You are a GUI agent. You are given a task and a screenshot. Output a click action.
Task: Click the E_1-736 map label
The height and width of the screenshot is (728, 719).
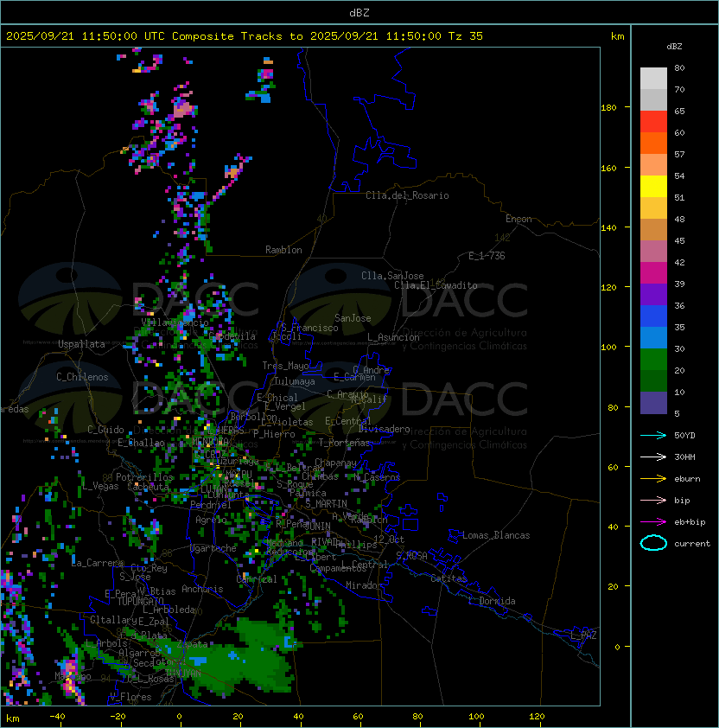tap(487, 256)
